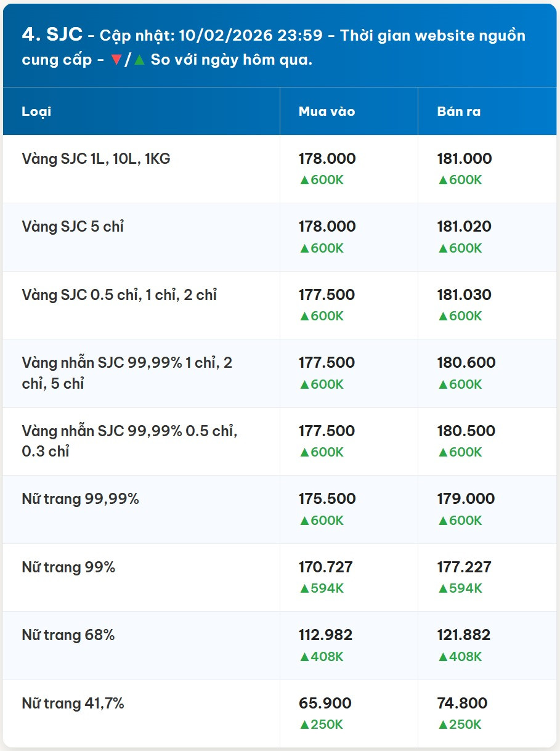Click the Mua vào column header
Image resolution: width=560 pixels, height=751 pixels.
click(327, 112)
